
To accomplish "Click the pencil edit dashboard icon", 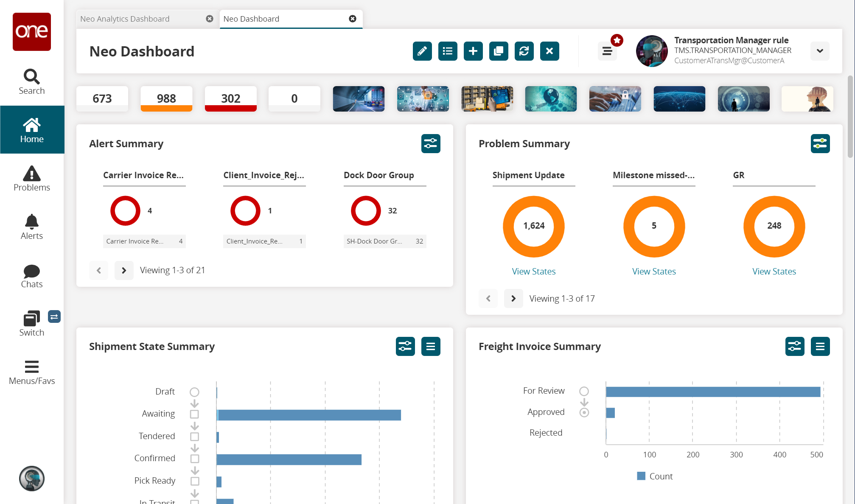I will pos(422,51).
